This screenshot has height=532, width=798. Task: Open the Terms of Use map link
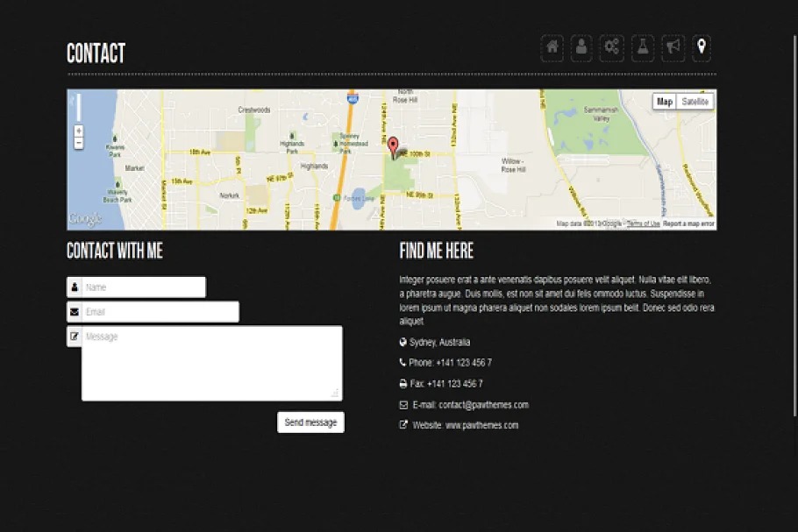pos(644,224)
